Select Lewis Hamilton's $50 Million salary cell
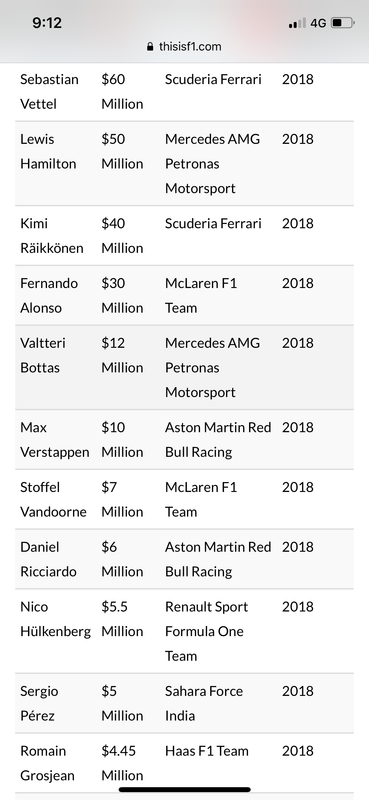This screenshot has height=800, width=369. pyautogui.click(x=122, y=152)
